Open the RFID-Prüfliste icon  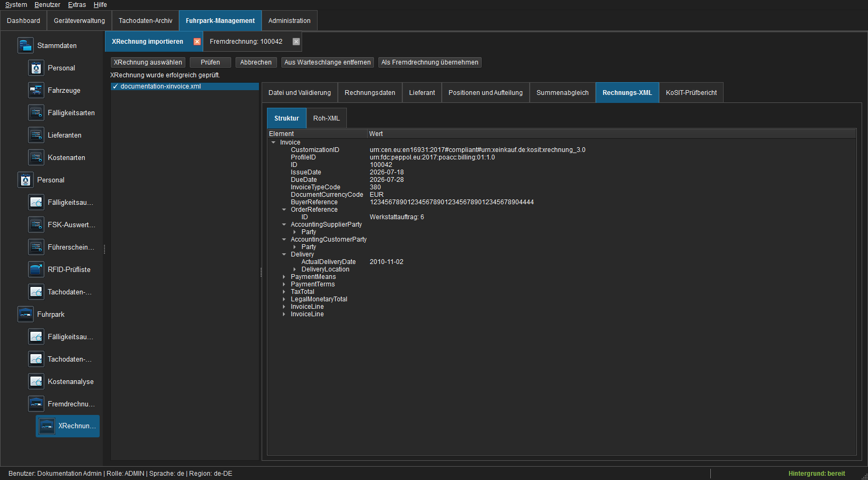pyautogui.click(x=36, y=269)
